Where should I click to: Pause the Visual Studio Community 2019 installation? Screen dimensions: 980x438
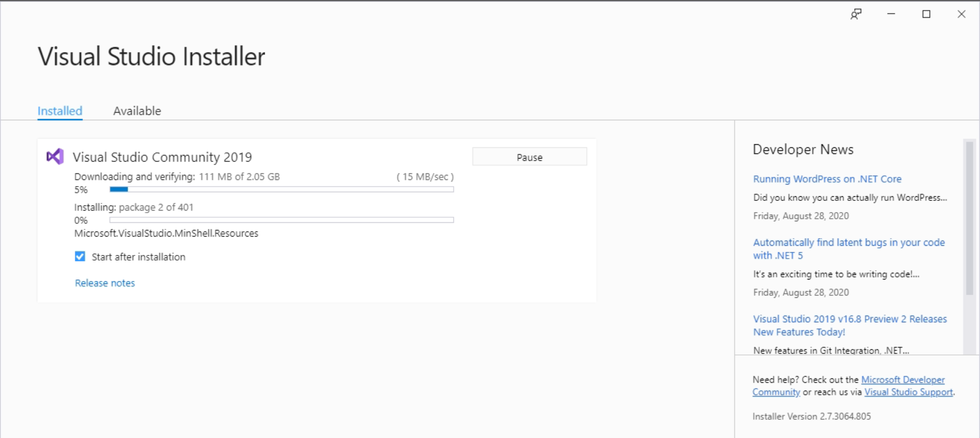[x=529, y=157]
